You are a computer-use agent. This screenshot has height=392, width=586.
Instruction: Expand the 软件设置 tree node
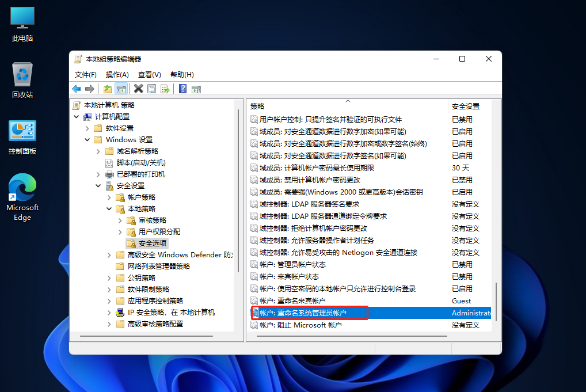pyautogui.click(x=87, y=128)
